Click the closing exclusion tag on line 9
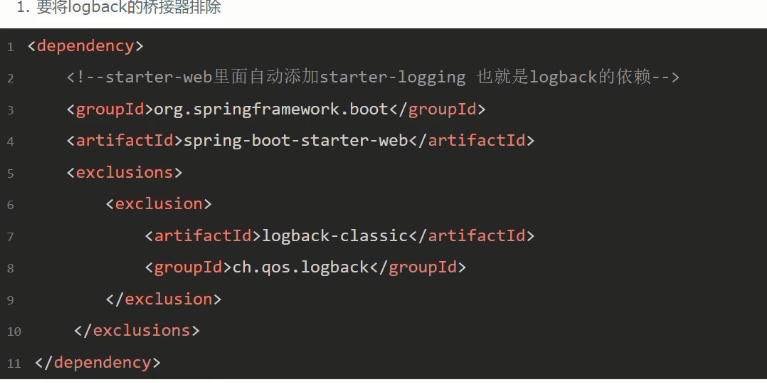Viewport: 767px width, 383px height. coord(163,299)
